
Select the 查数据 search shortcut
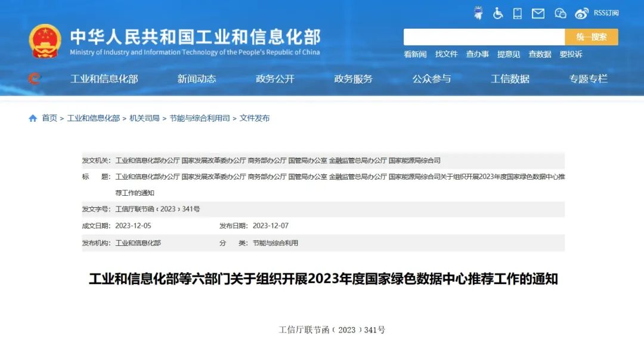540,54
